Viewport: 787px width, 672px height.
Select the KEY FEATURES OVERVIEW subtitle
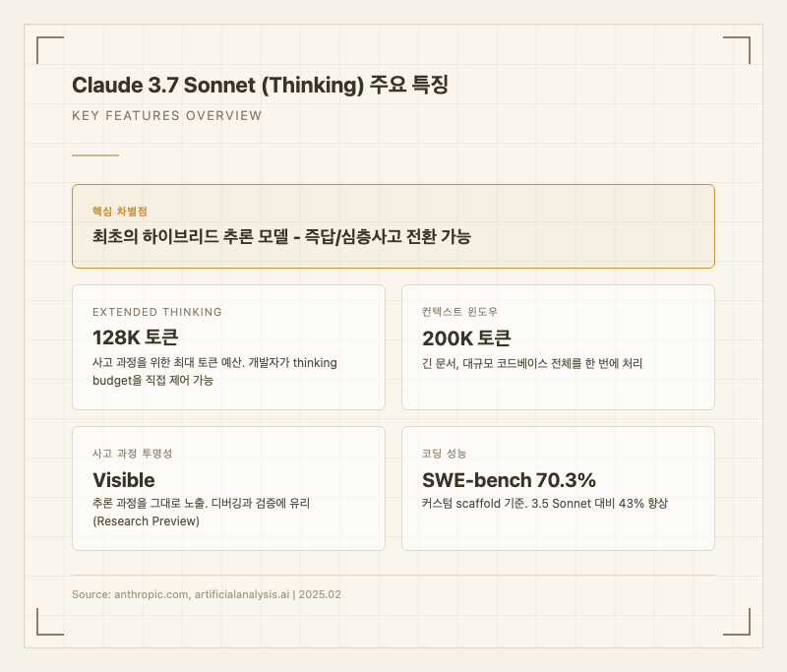tap(167, 116)
